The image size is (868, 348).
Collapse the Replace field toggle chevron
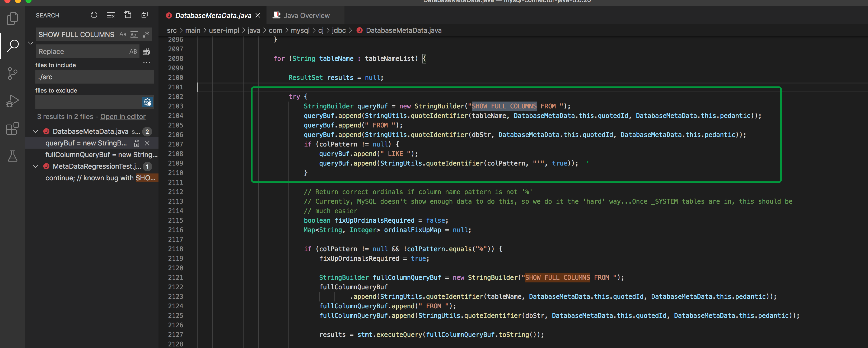(x=30, y=43)
